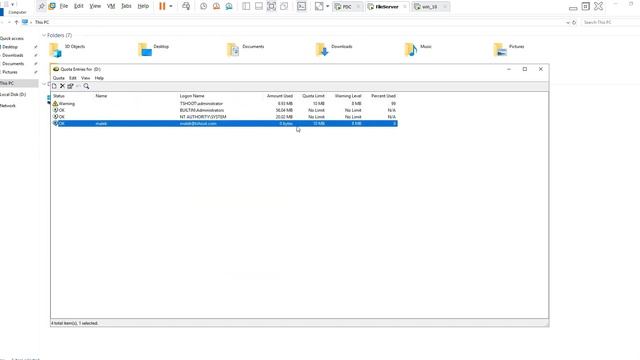The width and height of the screenshot is (640, 360).
Task: Click VMware revert to snapshot icon
Action: 216,6
